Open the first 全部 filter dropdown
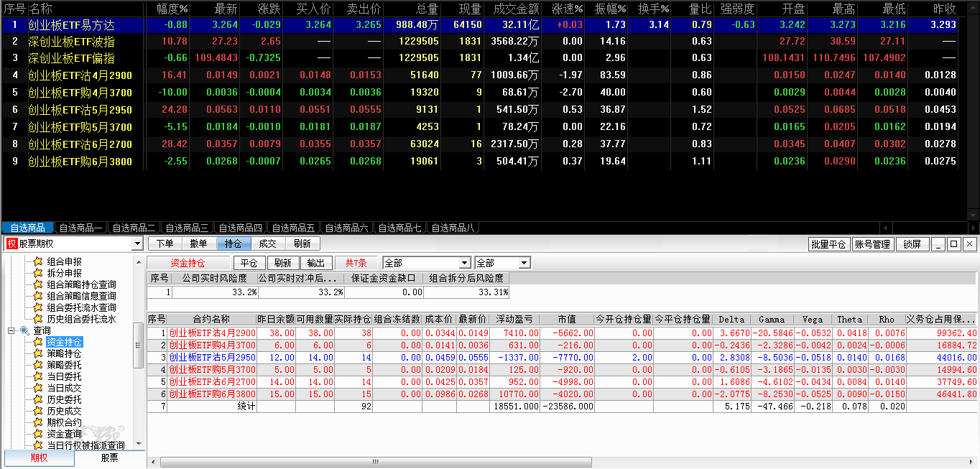Image resolution: width=980 pixels, height=469 pixels. 464,263
